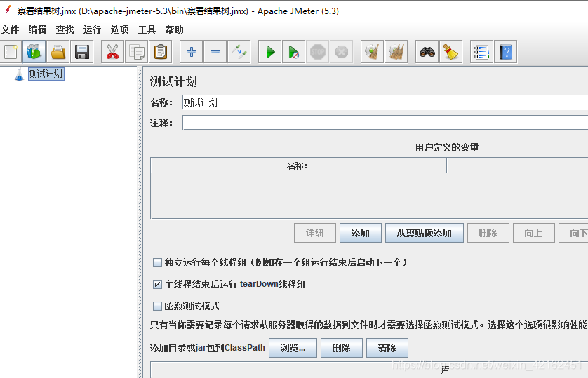Open Search with binoculars icon
Screen dimensions: 588x378
427,52
